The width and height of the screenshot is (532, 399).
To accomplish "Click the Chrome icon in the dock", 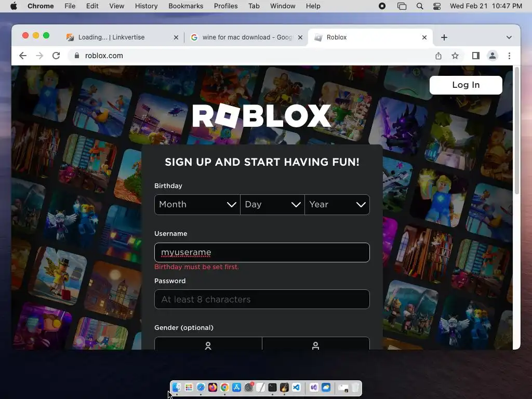I will pyautogui.click(x=224, y=388).
